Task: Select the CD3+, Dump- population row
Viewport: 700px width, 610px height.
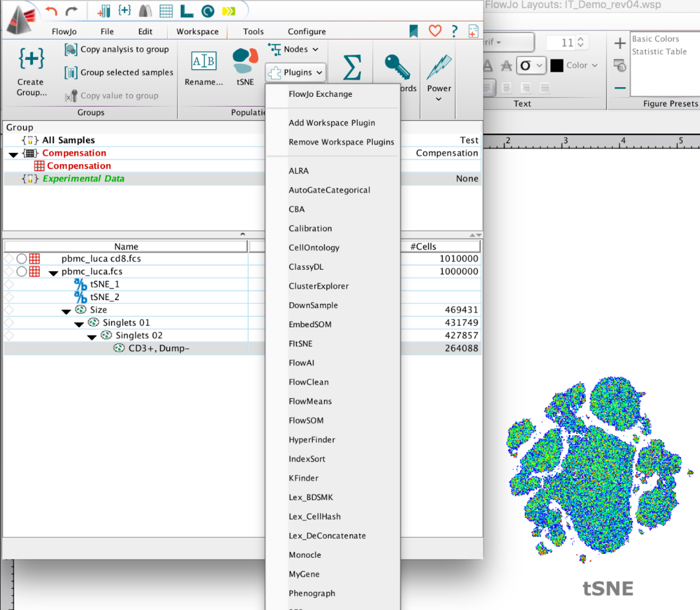Action: click(243, 349)
